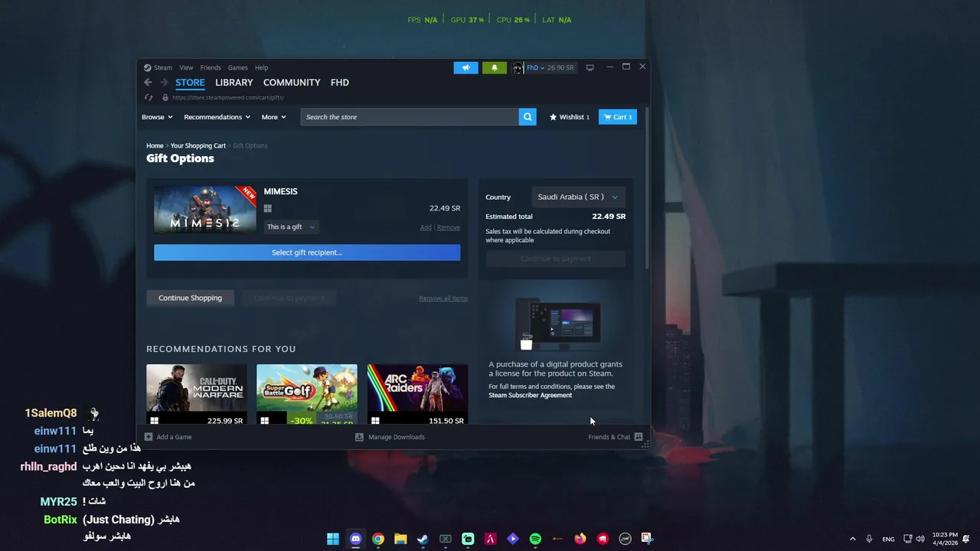Click the ENG language indicator

point(888,539)
